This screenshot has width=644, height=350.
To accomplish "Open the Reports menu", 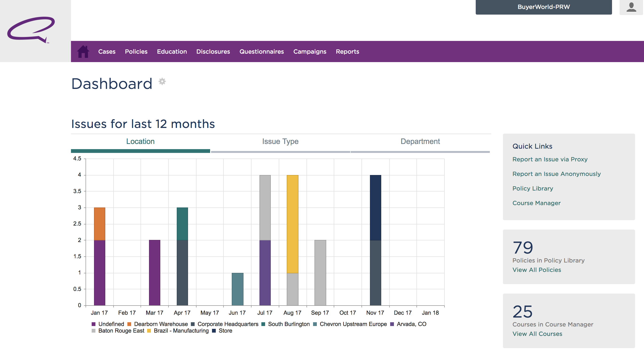I will pos(347,52).
